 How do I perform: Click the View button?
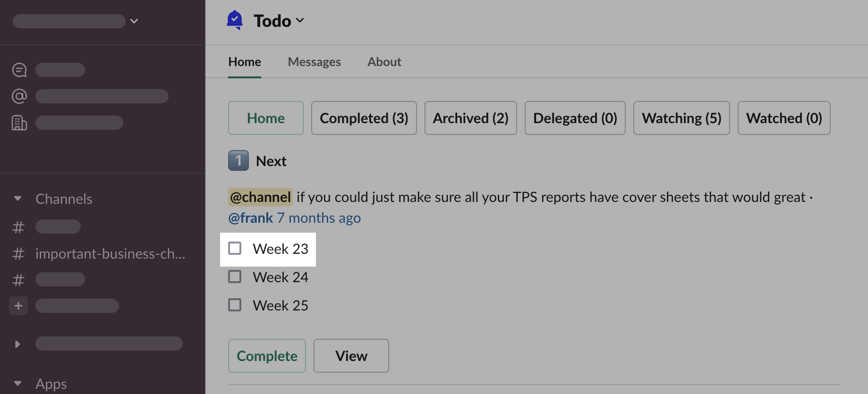coord(351,356)
